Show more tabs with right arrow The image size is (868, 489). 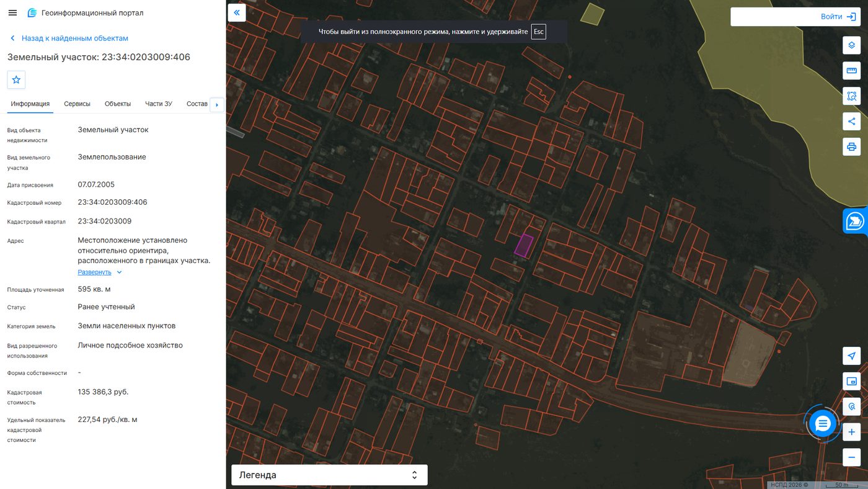(216, 105)
